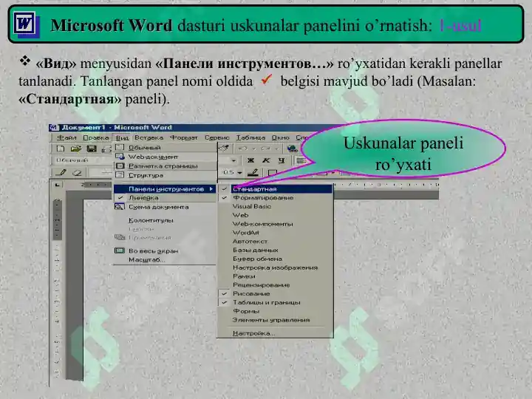The height and width of the screenshot is (399, 532).
Task: Open the Масштаб... zoom entry
Action: [165, 259]
